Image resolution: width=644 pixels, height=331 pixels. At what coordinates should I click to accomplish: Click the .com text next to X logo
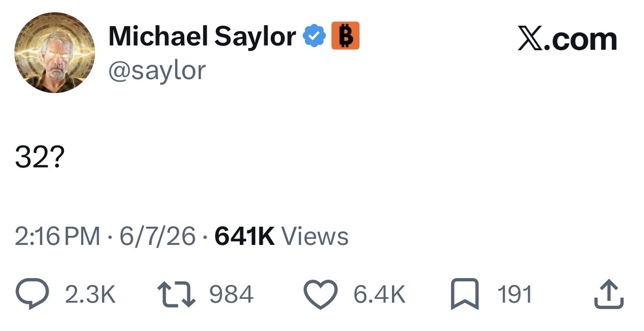580,40
